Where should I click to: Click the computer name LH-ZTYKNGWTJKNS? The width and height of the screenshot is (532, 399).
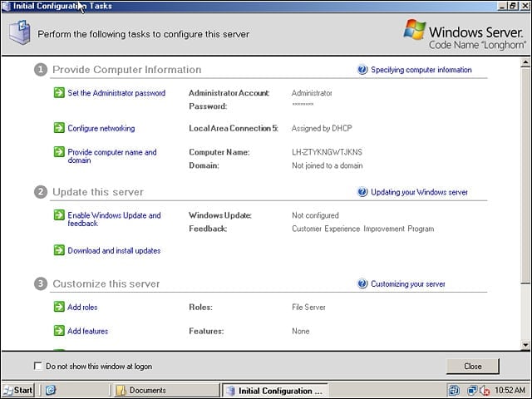point(327,152)
